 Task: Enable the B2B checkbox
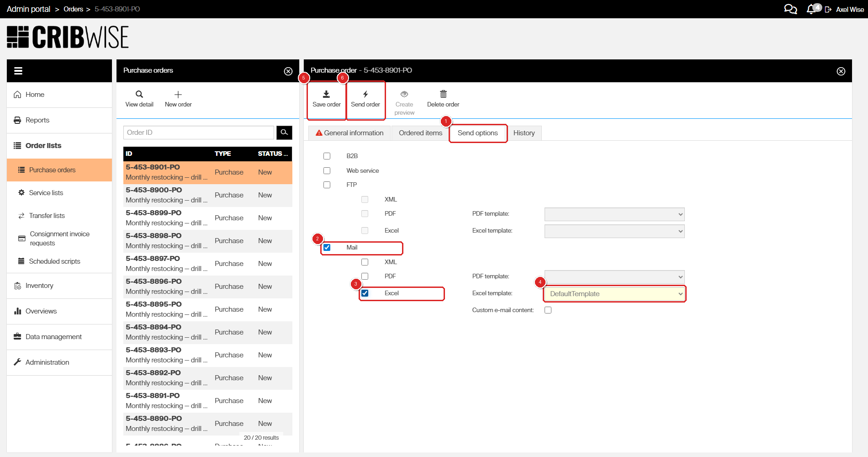pos(327,156)
